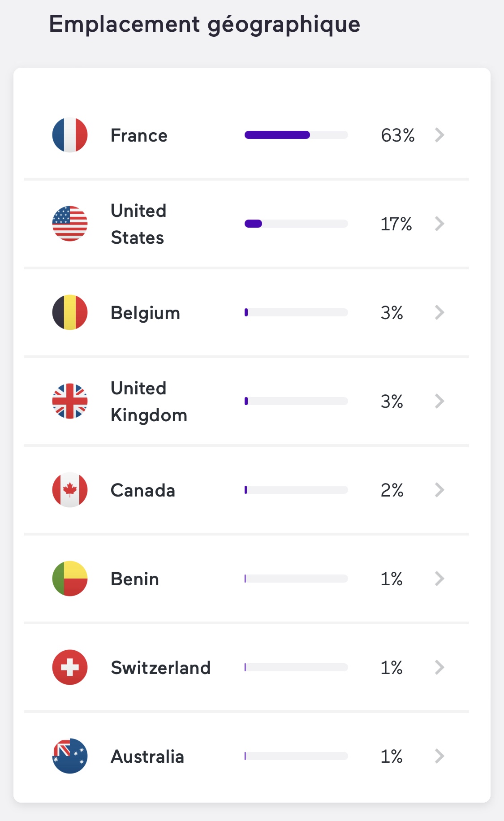
Task: Select the Benin country label
Action: point(135,579)
